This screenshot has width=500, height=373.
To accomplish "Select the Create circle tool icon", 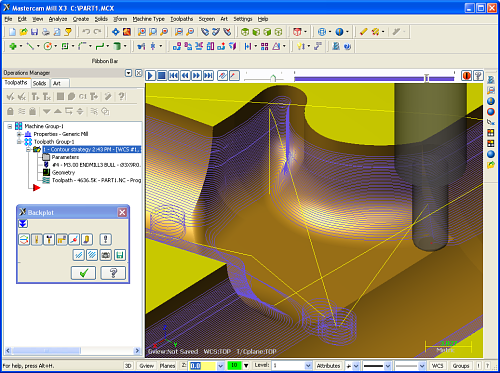I will [x=48, y=46].
